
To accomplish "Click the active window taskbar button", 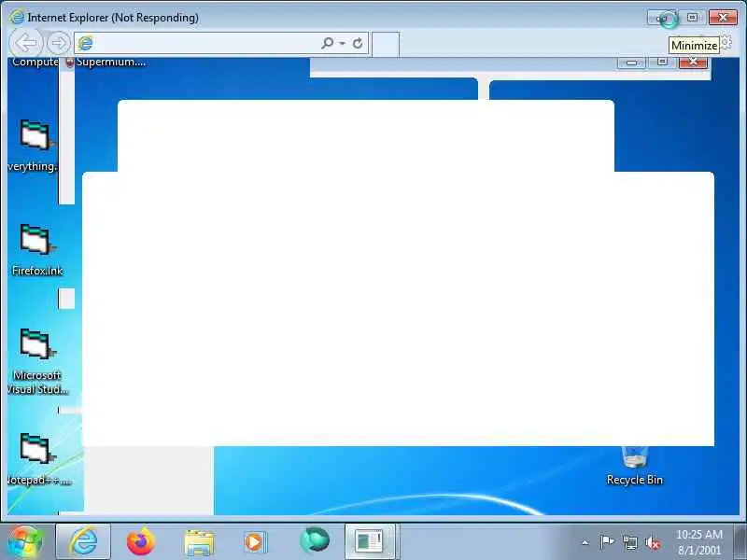I will tap(370, 541).
